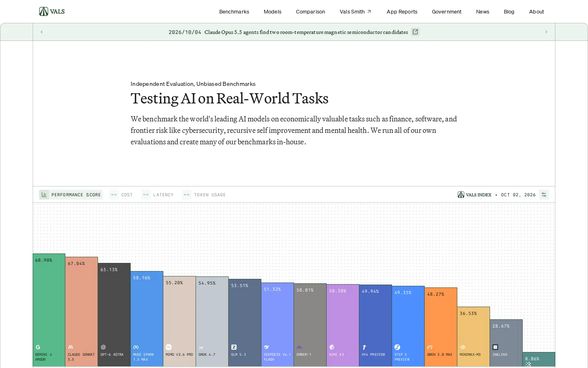Open the About page

coord(537,11)
